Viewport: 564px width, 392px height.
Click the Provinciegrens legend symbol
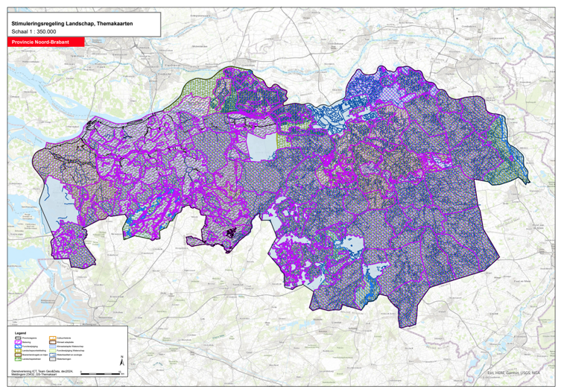click(x=18, y=338)
